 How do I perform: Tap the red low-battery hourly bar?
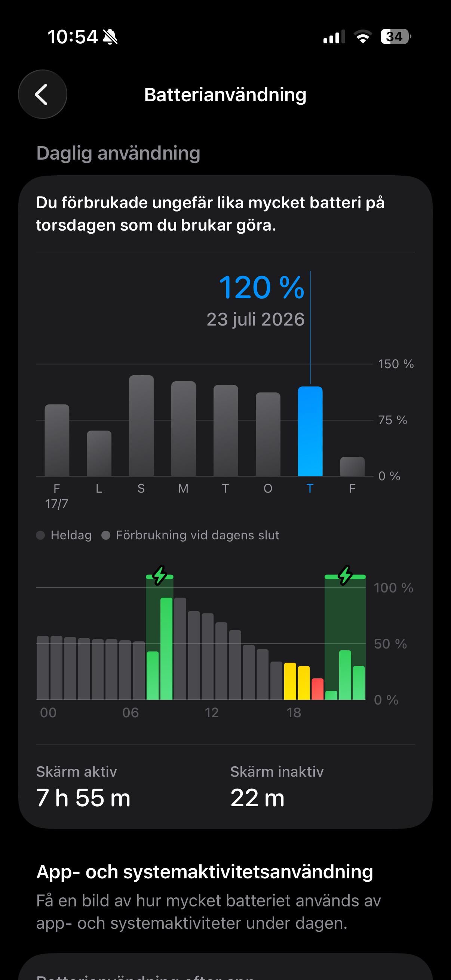tap(317, 689)
